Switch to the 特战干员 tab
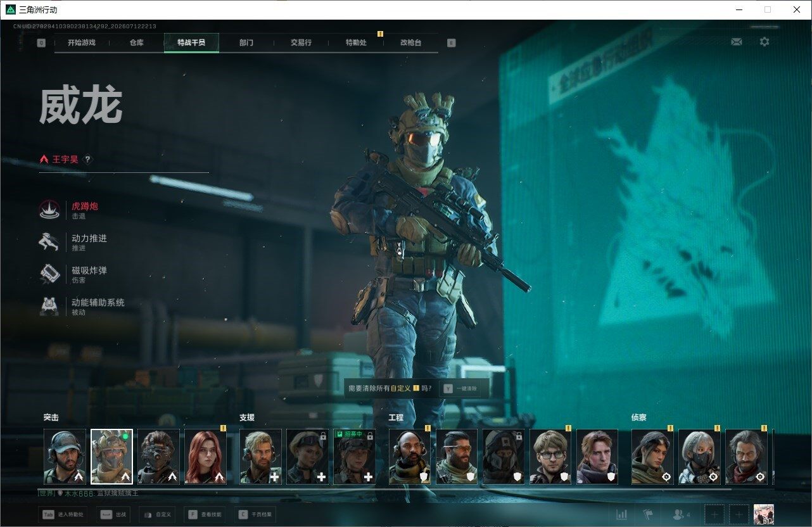 click(191, 43)
